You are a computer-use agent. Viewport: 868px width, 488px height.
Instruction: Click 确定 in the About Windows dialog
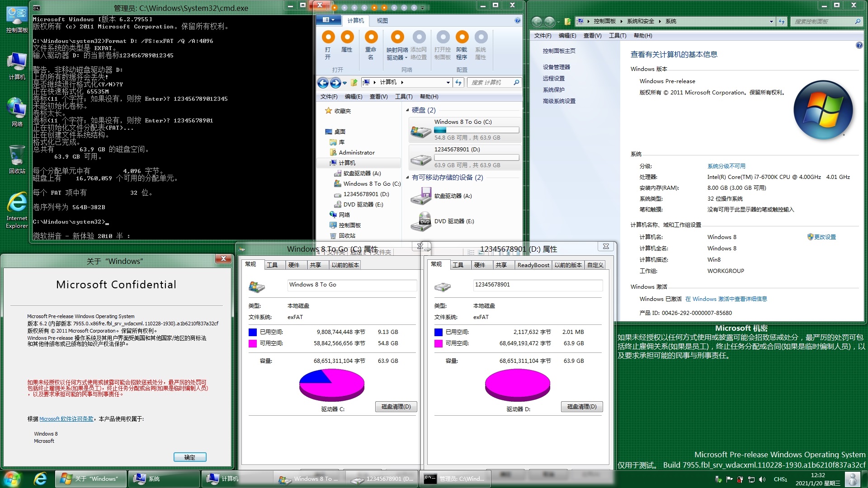pyautogui.click(x=190, y=457)
